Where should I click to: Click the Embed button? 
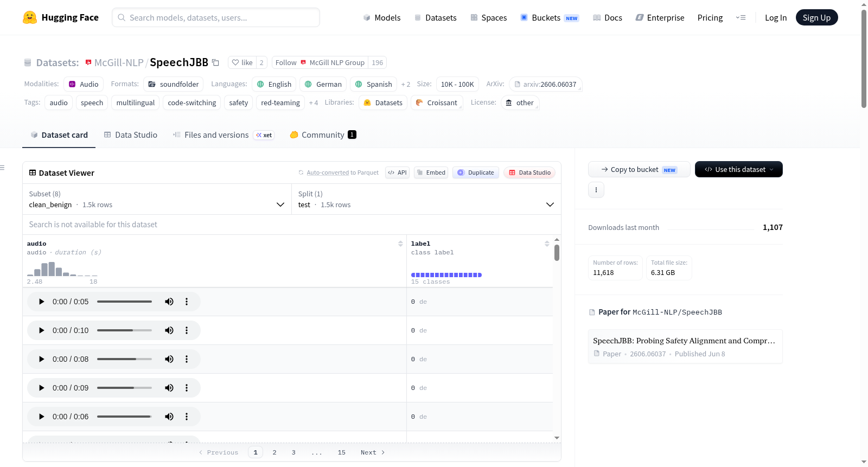coord(431,172)
